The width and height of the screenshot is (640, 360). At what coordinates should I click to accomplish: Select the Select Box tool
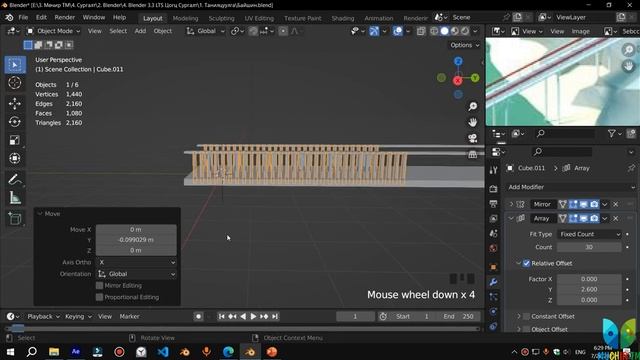click(15, 65)
